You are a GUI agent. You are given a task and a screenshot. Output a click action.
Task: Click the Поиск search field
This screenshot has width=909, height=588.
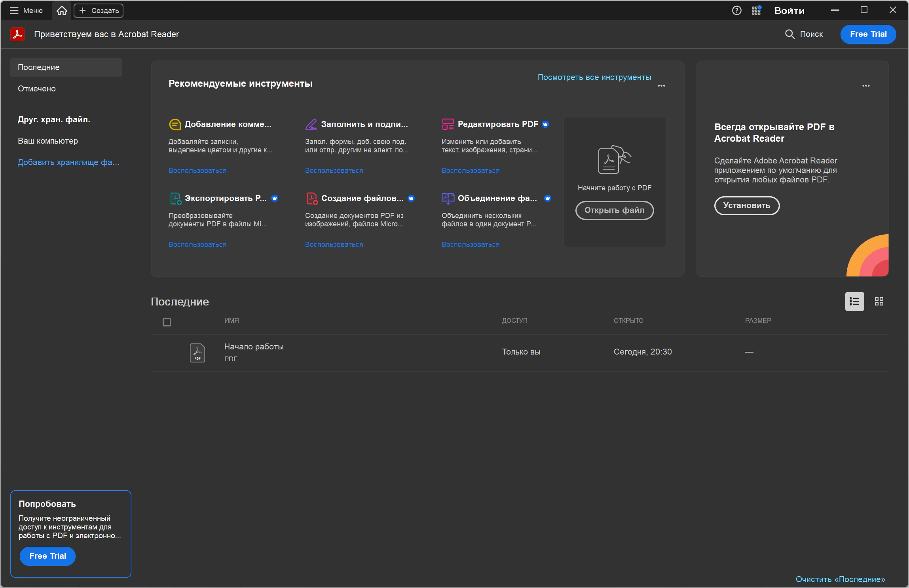click(x=804, y=34)
